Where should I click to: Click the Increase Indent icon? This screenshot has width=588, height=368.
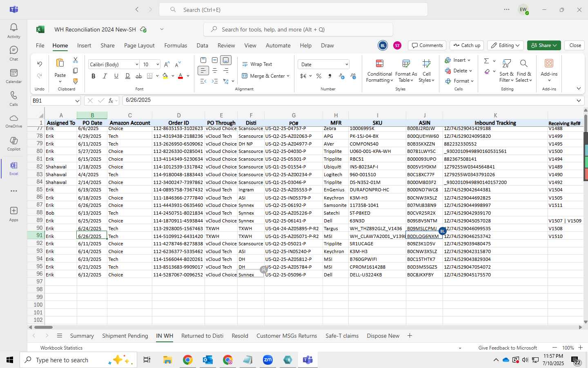click(215, 81)
